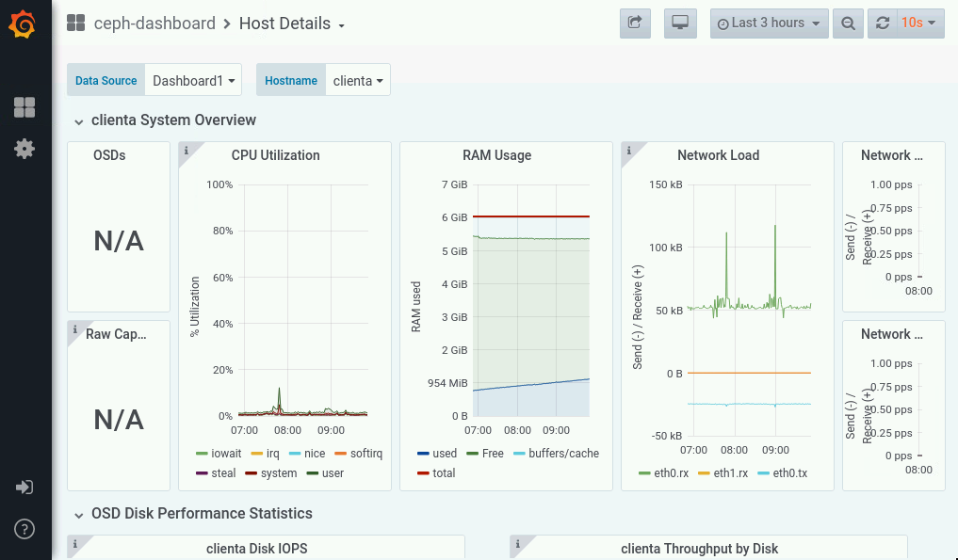Show the CPU Utilization panel info icon
This screenshot has height=560, width=958.
point(187,151)
